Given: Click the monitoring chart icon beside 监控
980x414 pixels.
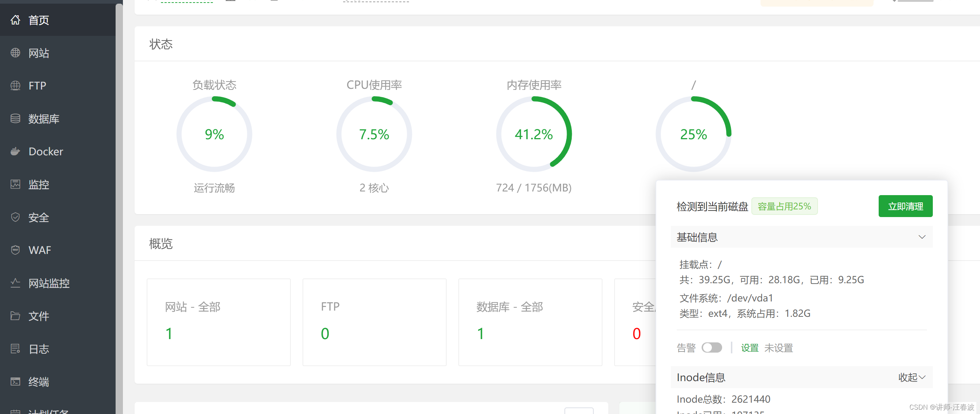Looking at the screenshot, I should (15, 185).
